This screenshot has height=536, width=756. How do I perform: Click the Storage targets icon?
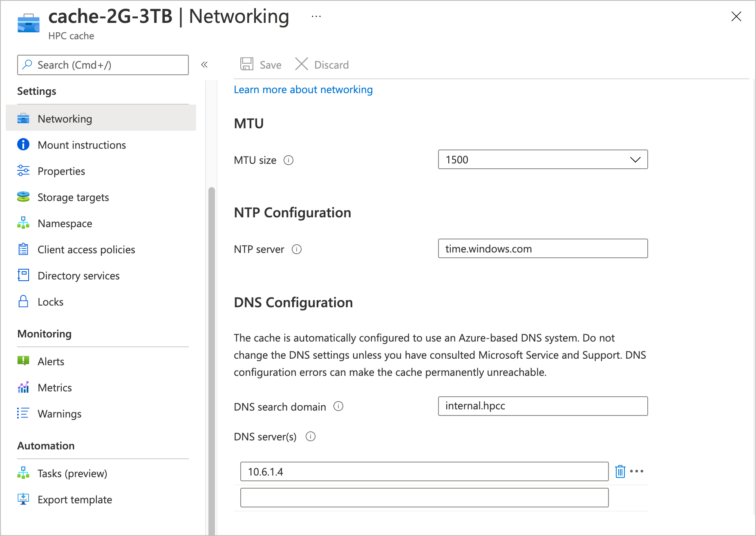[x=23, y=197]
